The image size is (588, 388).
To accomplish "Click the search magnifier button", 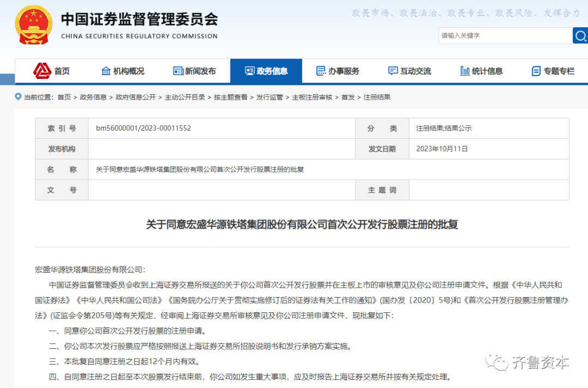I will click(x=580, y=35).
